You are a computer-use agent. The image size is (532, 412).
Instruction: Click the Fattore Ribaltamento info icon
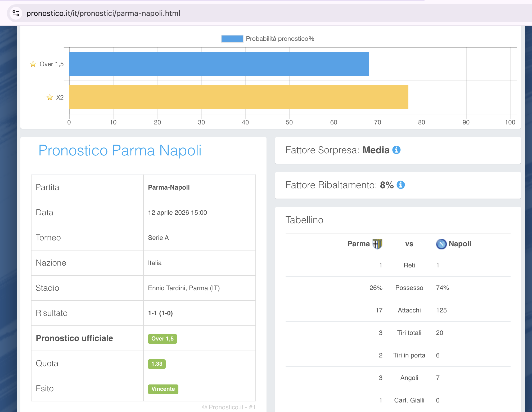tap(401, 185)
